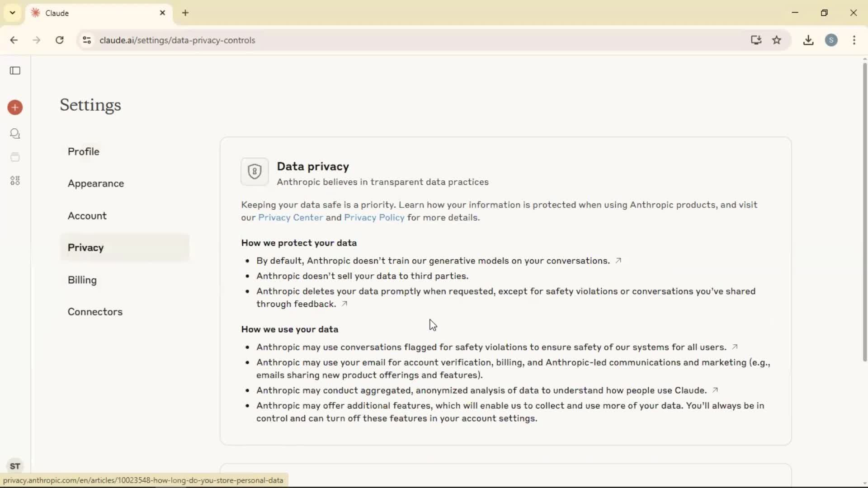The width and height of the screenshot is (868, 488).
Task: Click the install app icon in the address bar
Action: tap(756, 40)
